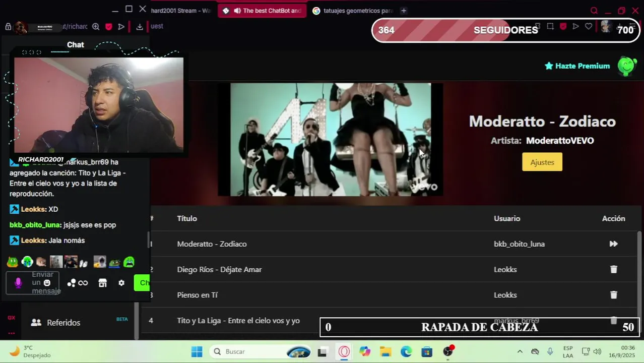Click the green Chat send button

(142, 283)
